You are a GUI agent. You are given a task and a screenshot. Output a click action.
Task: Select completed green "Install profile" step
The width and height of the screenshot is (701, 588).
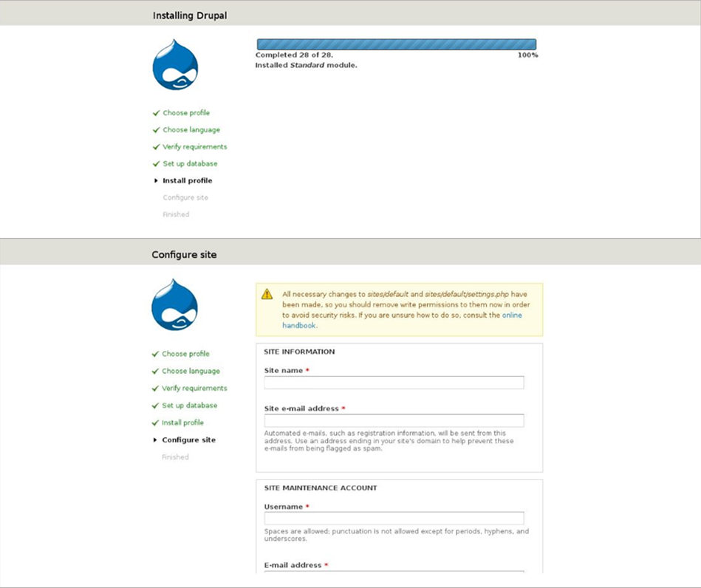[182, 423]
